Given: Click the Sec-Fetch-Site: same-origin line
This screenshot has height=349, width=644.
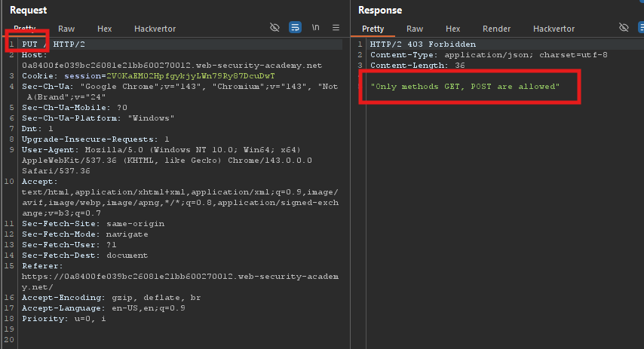Looking at the screenshot, I should tap(94, 224).
